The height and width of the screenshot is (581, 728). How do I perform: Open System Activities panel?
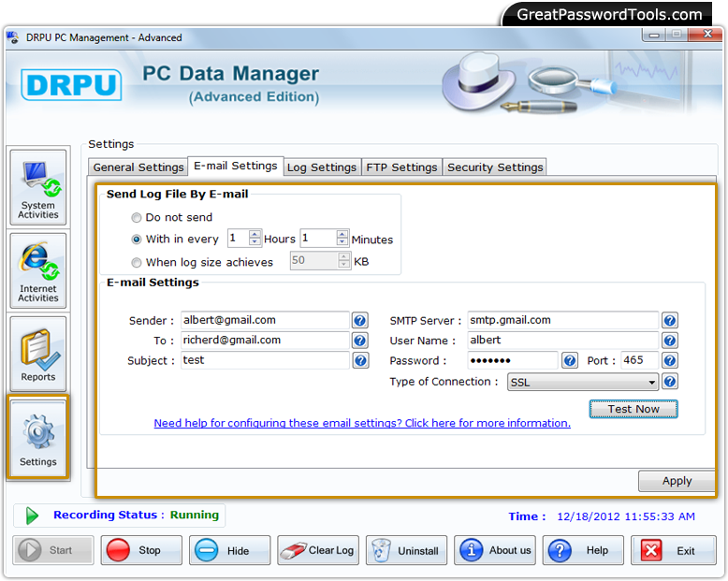tap(38, 188)
